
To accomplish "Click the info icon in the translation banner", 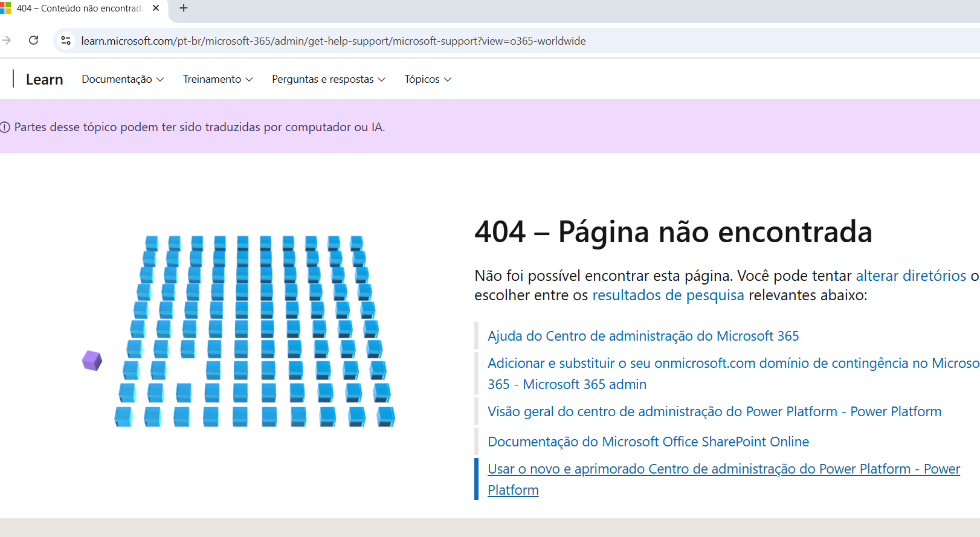I will coord(5,127).
